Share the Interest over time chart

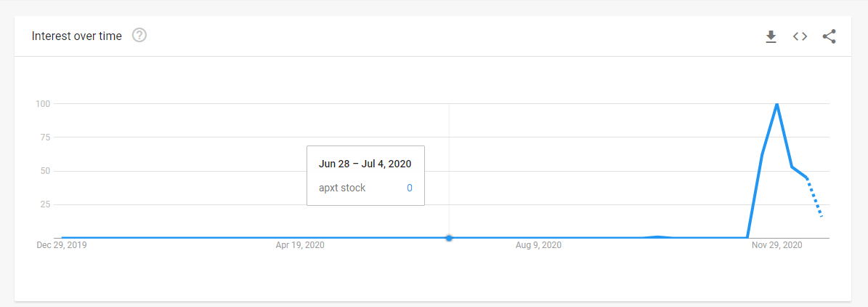pos(829,36)
